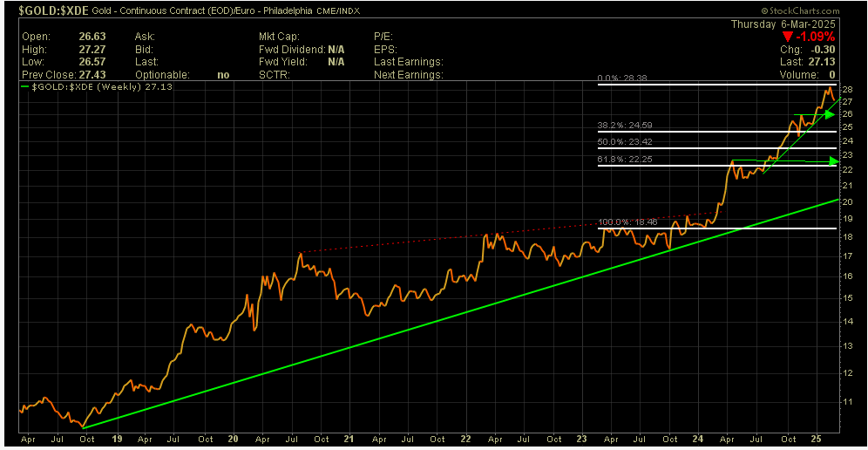Click the CME/INDX exchange label

(337, 10)
